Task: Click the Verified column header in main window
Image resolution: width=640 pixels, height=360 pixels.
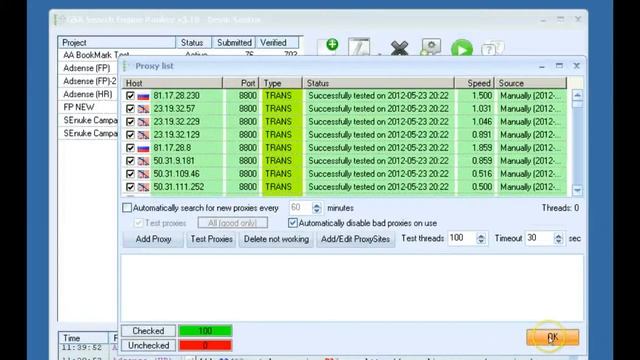Action: click(277, 42)
